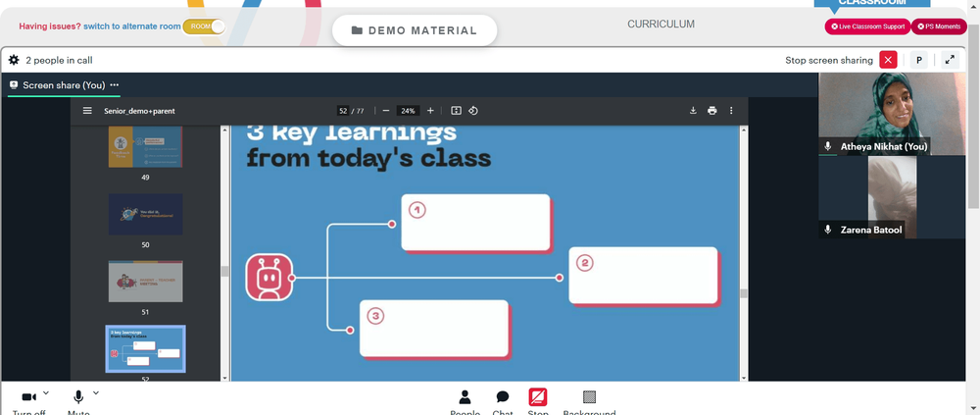Print the PDF document
The height and width of the screenshot is (415, 980).
(711, 111)
